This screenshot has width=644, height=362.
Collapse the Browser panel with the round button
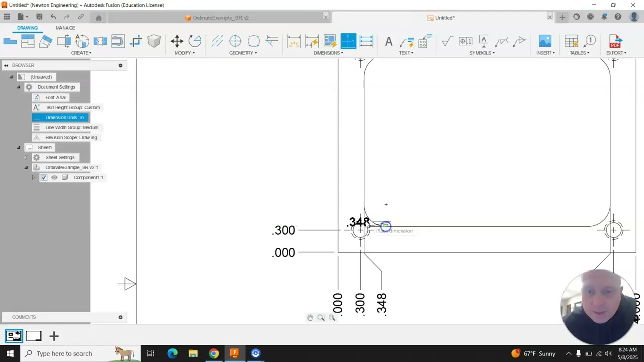click(x=120, y=65)
